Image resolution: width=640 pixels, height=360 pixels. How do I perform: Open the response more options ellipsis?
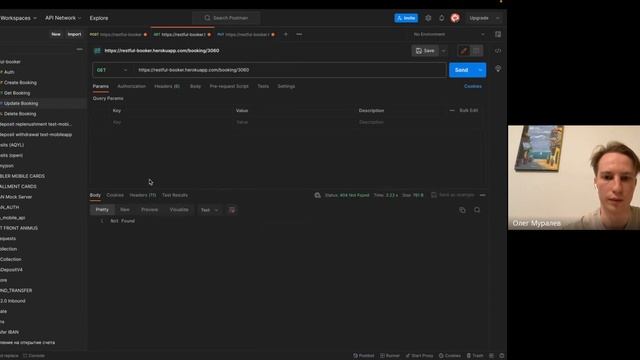point(483,195)
